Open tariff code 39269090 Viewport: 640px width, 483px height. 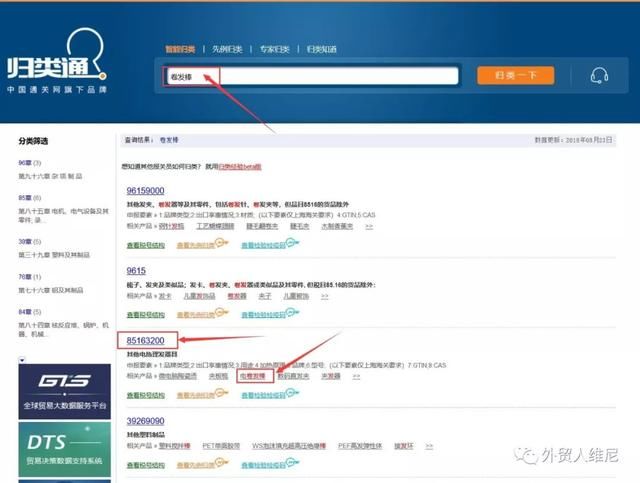pyautogui.click(x=145, y=421)
